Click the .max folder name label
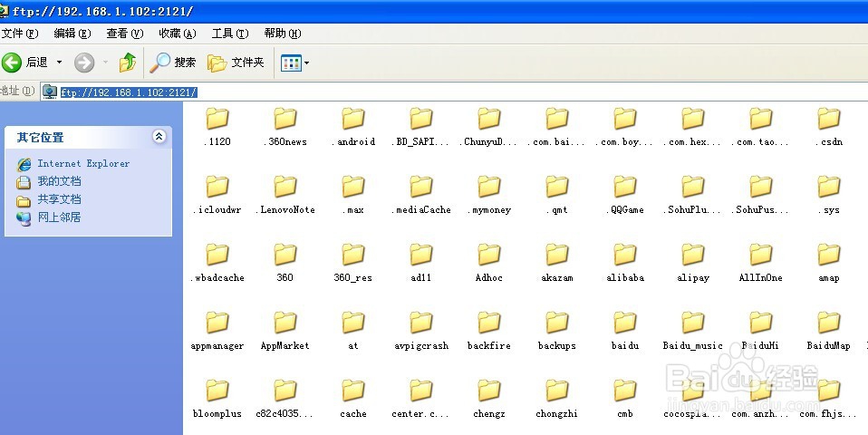Viewport: 868px width, 435px height. tap(353, 209)
